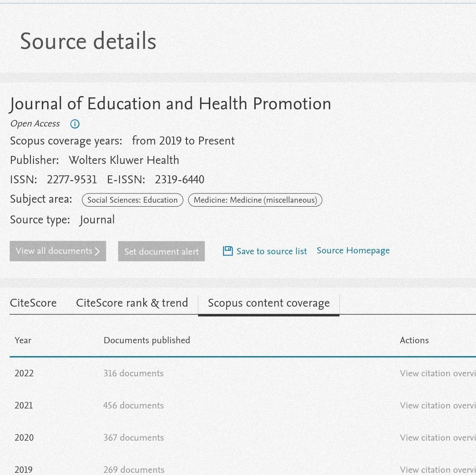Open citation overview for 2019
Image resolution: width=476 pixels, height=475 pixels.
(437, 469)
